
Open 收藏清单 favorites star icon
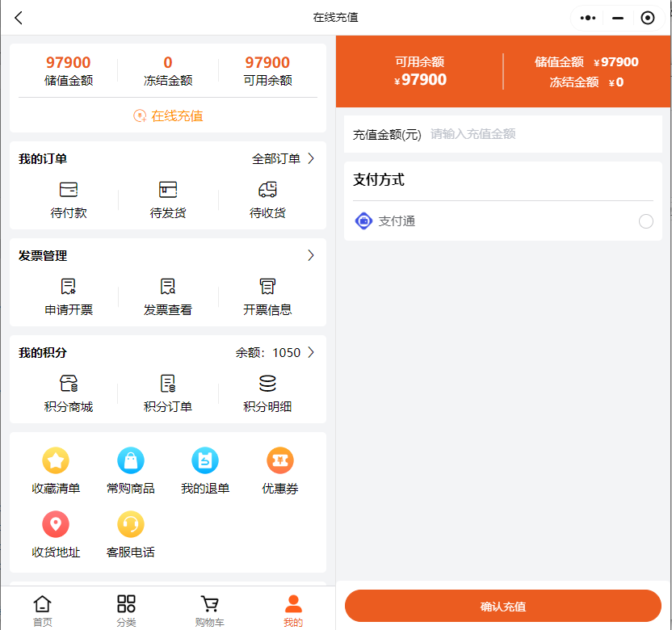click(56, 460)
